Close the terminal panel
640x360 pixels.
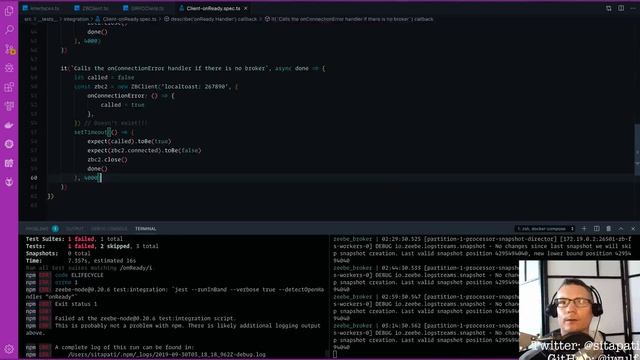[x=633, y=229]
